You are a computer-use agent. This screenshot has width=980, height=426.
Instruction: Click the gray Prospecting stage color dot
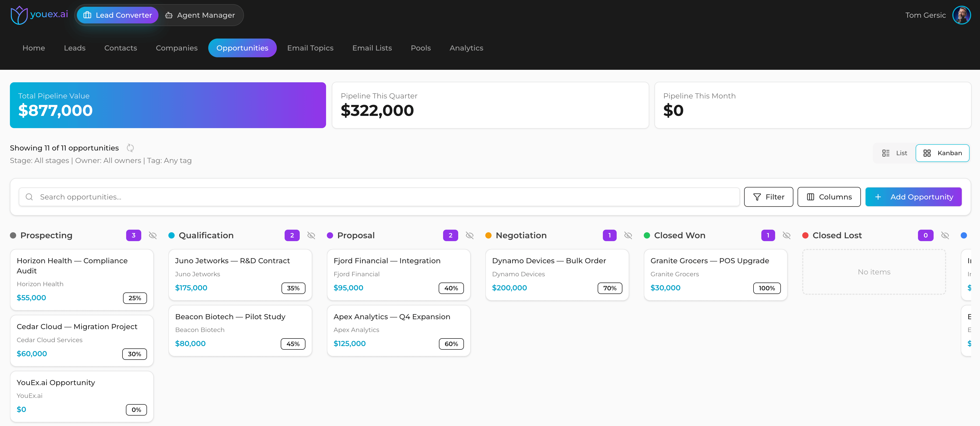(x=13, y=236)
